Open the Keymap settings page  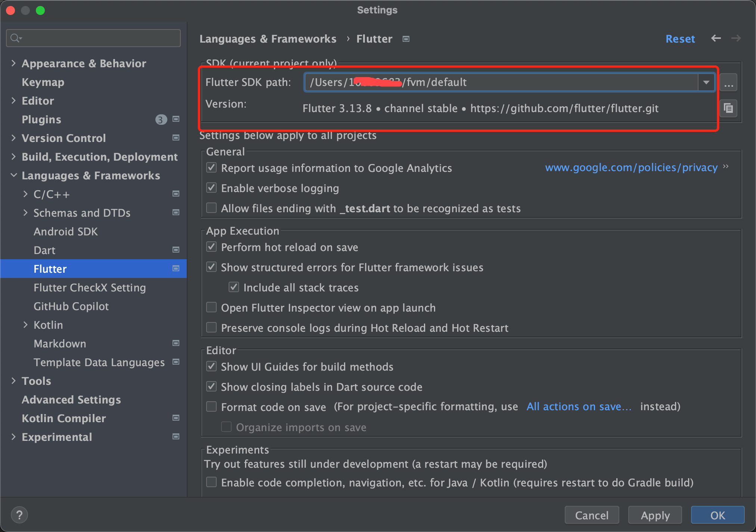[43, 82]
